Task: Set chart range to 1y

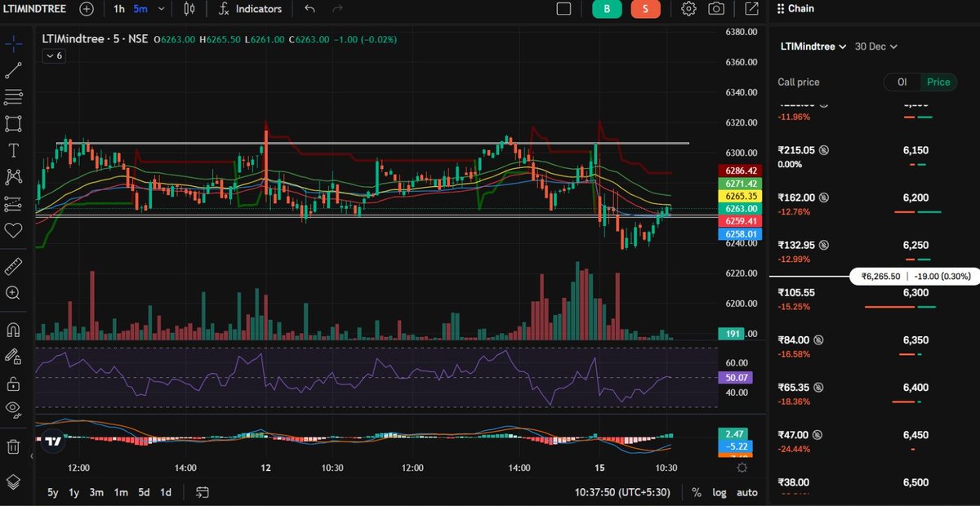Action: pyautogui.click(x=74, y=492)
